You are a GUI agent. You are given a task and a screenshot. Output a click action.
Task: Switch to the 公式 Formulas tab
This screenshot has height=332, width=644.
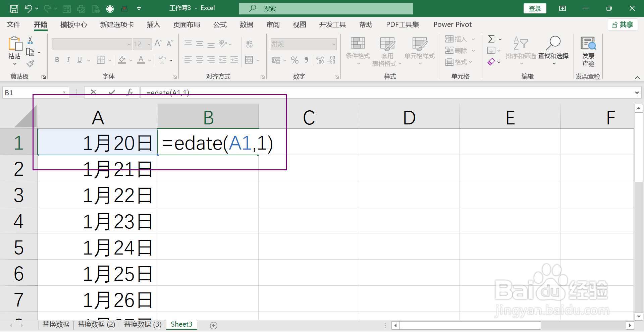click(x=220, y=24)
